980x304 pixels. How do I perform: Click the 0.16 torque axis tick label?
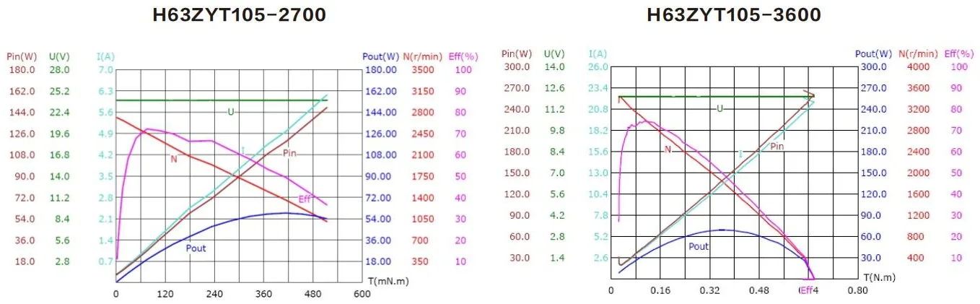click(x=660, y=291)
